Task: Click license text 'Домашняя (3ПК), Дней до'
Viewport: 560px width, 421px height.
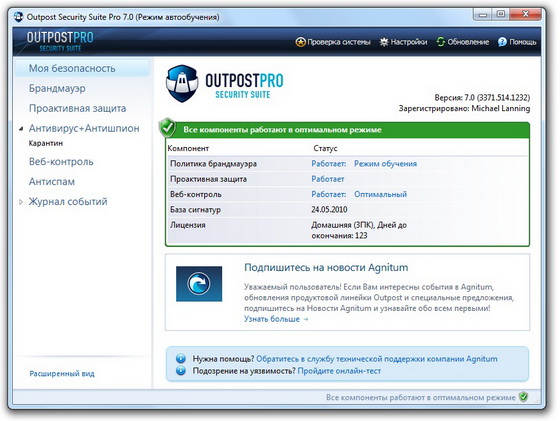Action: (x=359, y=225)
